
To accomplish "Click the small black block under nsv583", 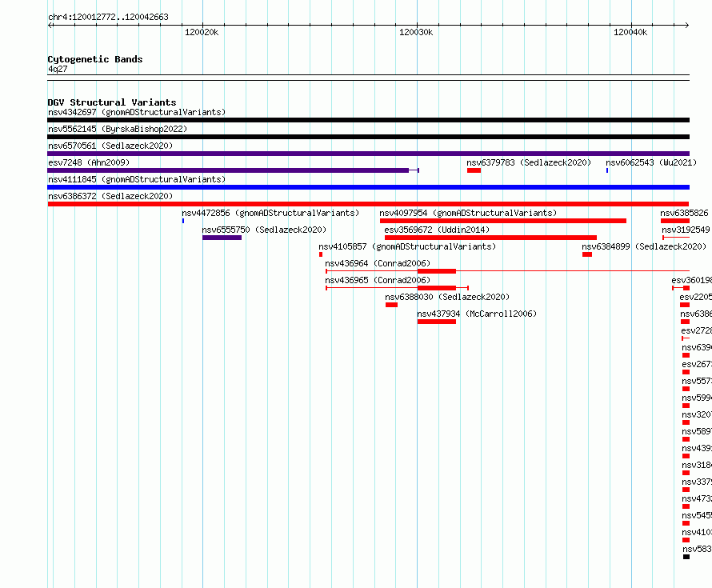I will 686,557.
